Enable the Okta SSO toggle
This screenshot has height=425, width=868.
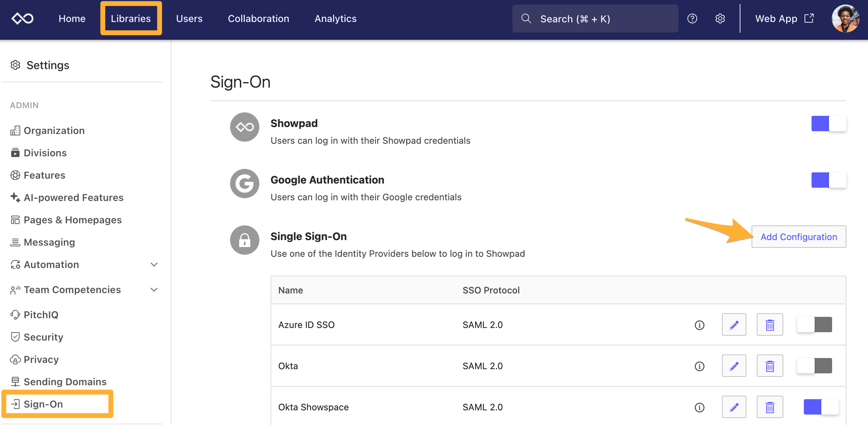(x=815, y=366)
